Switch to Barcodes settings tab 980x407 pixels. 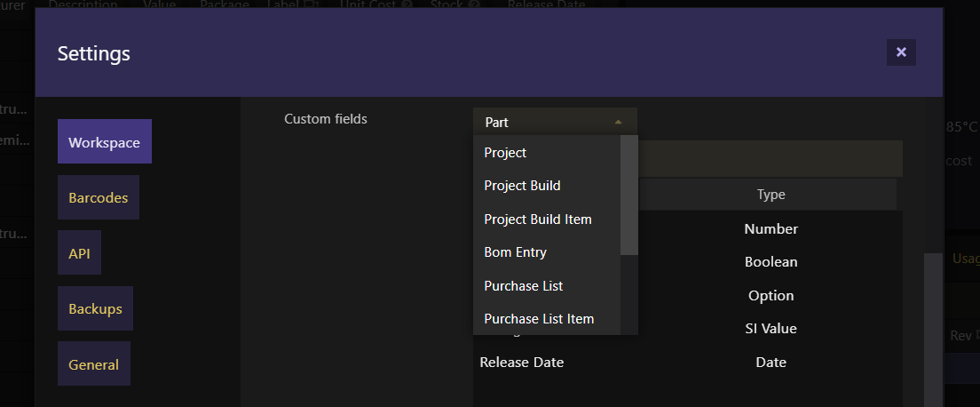tap(99, 197)
